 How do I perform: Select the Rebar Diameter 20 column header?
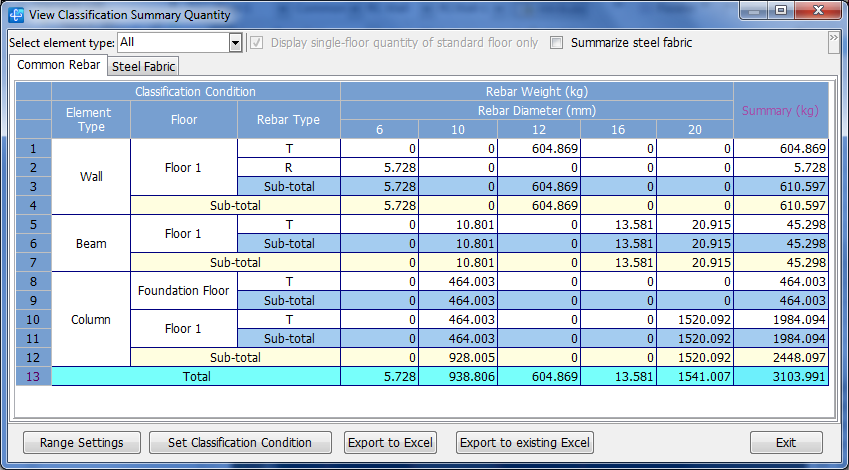[694, 129]
